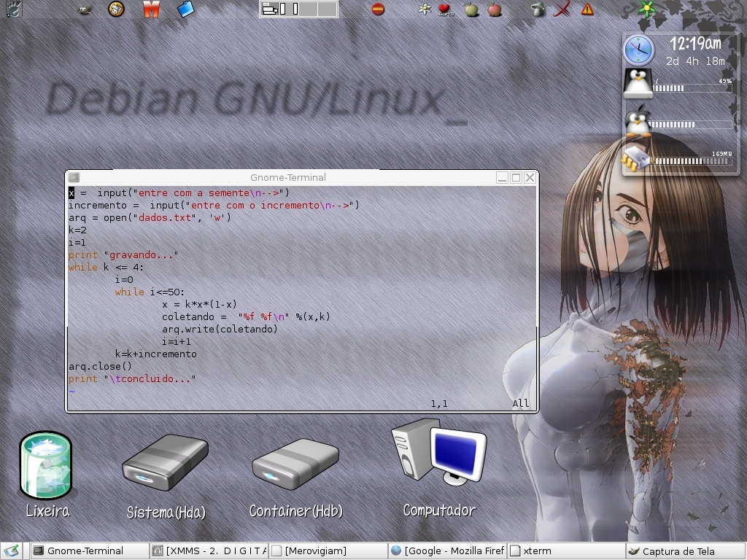Click the white daisy flower icon
The height and width of the screenshot is (560, 747).
point(425,9)
